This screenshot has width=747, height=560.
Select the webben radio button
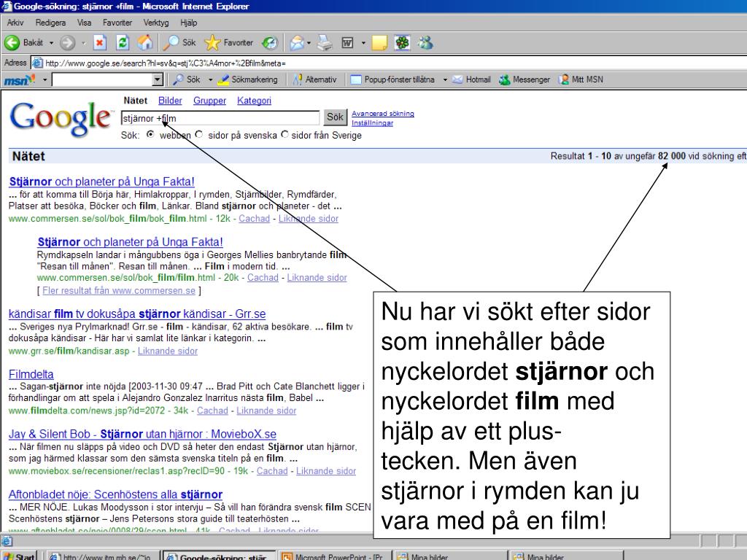point(150,135)
